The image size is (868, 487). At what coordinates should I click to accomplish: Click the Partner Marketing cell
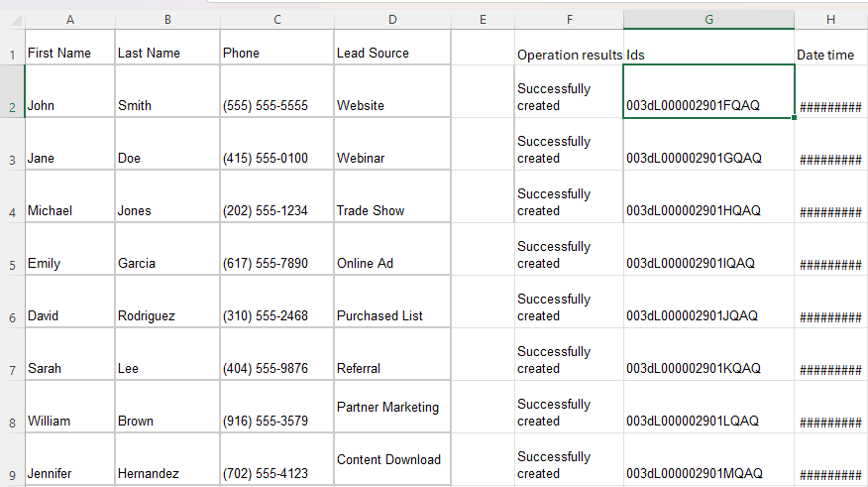392,407
